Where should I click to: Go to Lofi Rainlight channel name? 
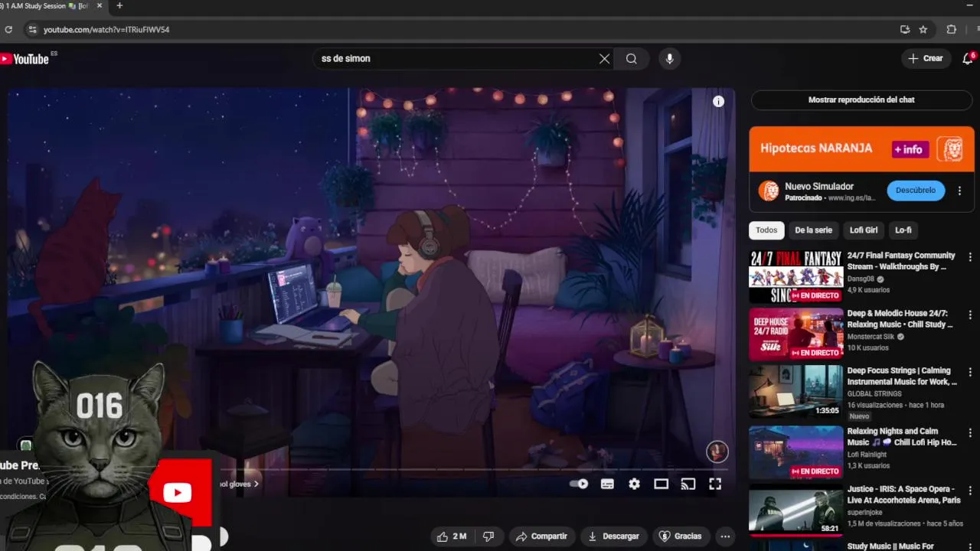point(867,455)
